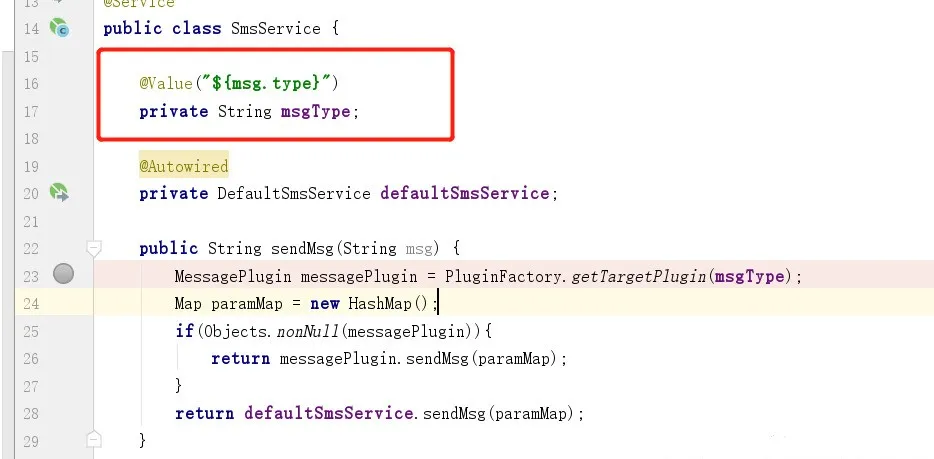Click the fold end marker on line 29

pyautogui.click(x=94, y=440)
